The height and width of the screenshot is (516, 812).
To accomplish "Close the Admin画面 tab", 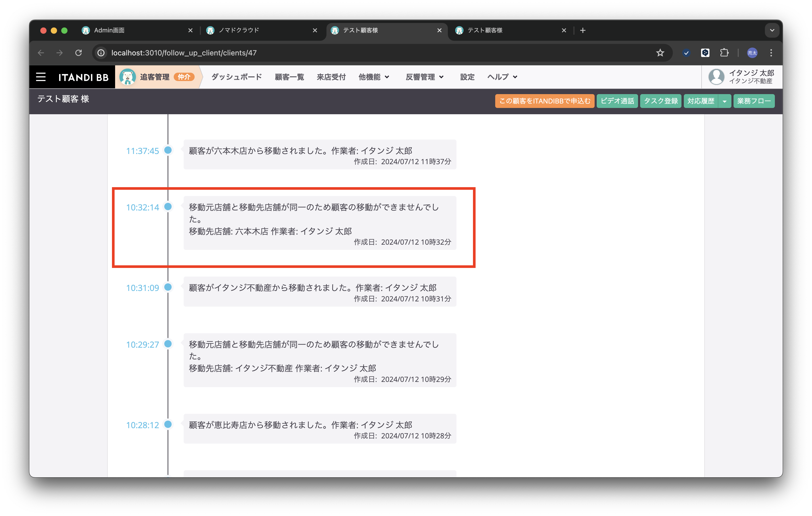I will coord(190,30).
